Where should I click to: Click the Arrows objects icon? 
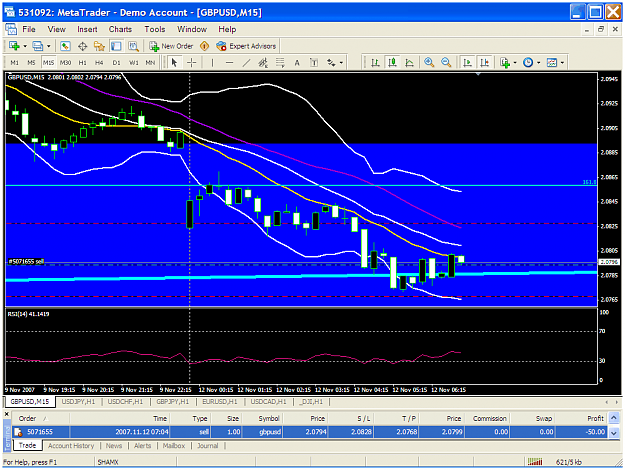click(x=331, y=63)
